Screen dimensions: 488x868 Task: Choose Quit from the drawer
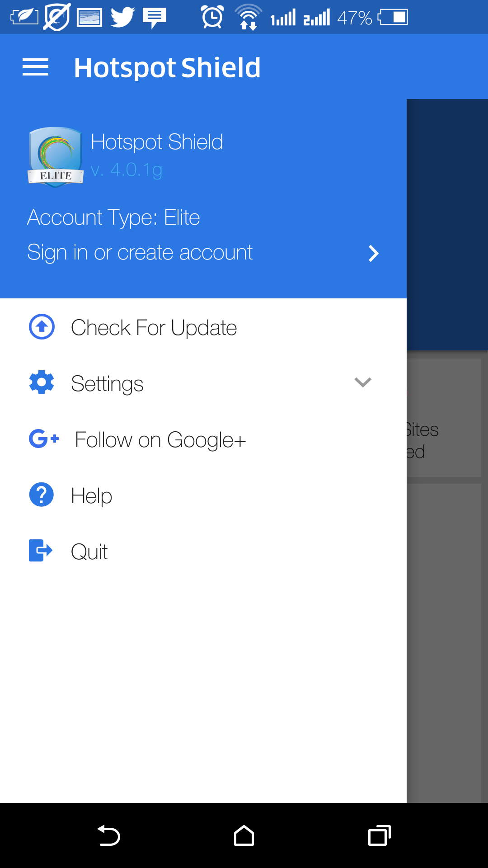203,551
